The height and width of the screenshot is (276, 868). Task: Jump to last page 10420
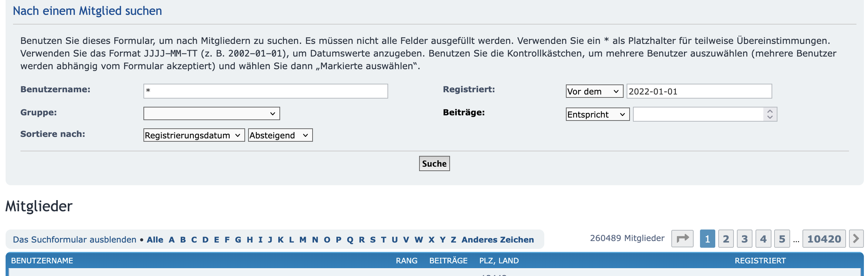pyautogui.click(x=824, y=239)
